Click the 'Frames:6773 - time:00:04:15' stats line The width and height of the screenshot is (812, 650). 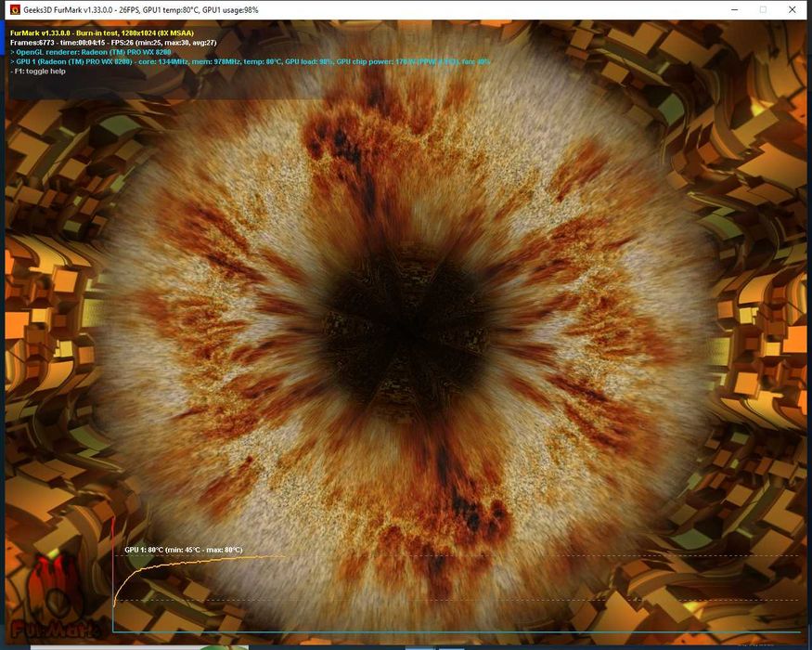point(113,43)
